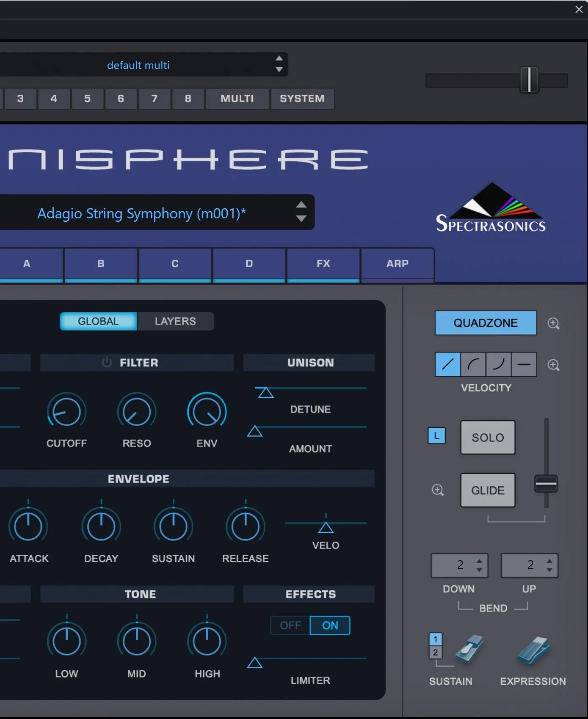Select the linear velocity curve
Image resolution: width=588 pixels, height=719 pixels.
point(448,364)
